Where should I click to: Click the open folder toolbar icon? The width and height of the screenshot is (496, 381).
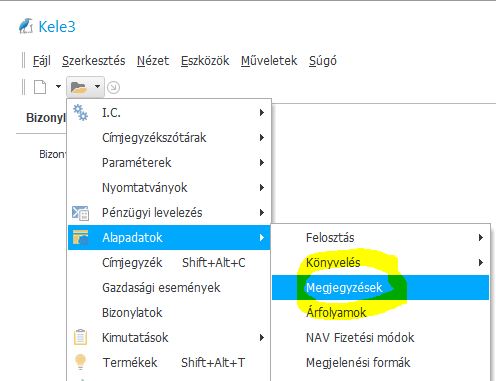[78, 87]
